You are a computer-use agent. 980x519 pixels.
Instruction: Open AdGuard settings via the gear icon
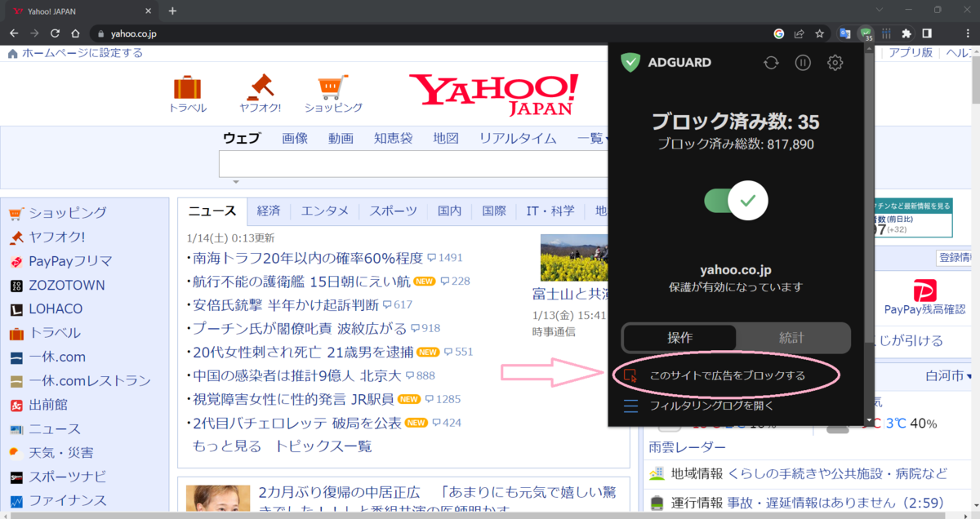pyautogui.click(x=835, y=63)
